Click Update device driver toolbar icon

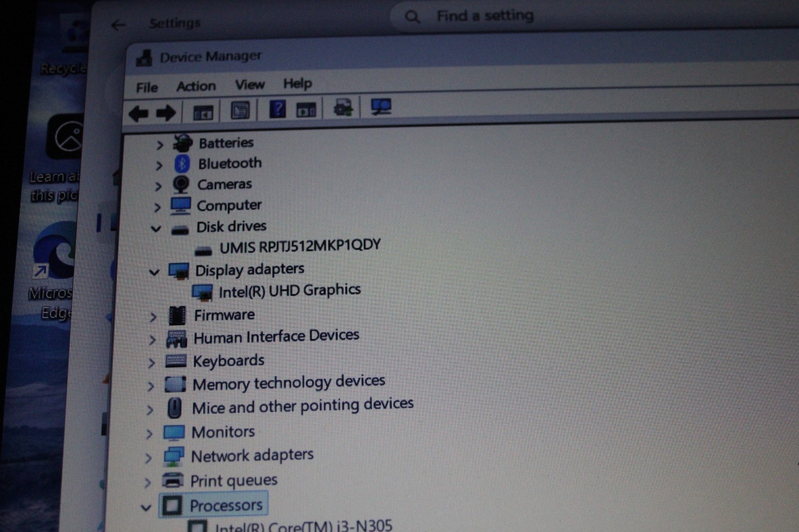coord(343,107)
